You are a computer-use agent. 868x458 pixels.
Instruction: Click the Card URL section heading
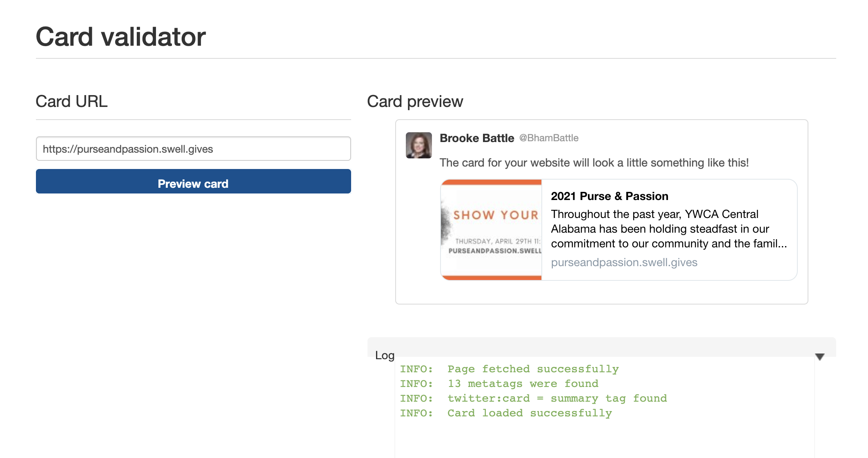(71, 102)
